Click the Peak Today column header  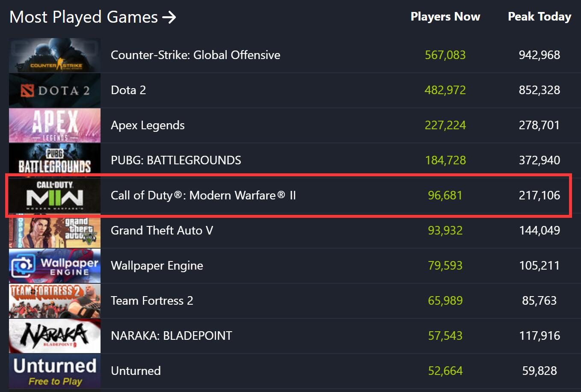click(x=539, y=17)
